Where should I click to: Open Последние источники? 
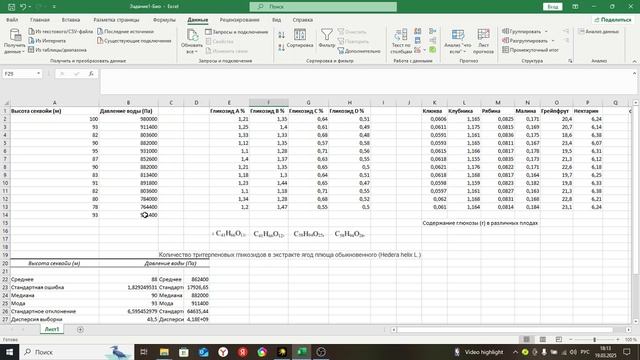(125, 31)
